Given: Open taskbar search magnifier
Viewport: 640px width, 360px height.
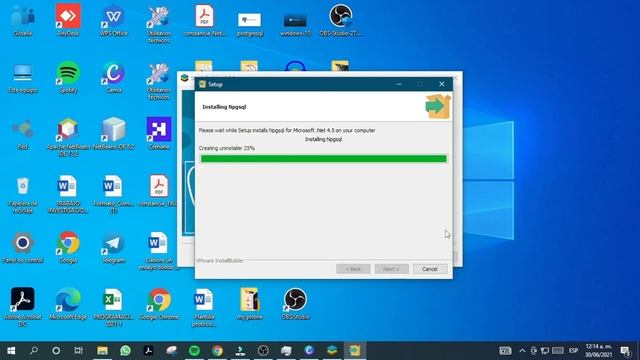Looking at the screenshot, I should pyautogui.click(x=34, y=351).
